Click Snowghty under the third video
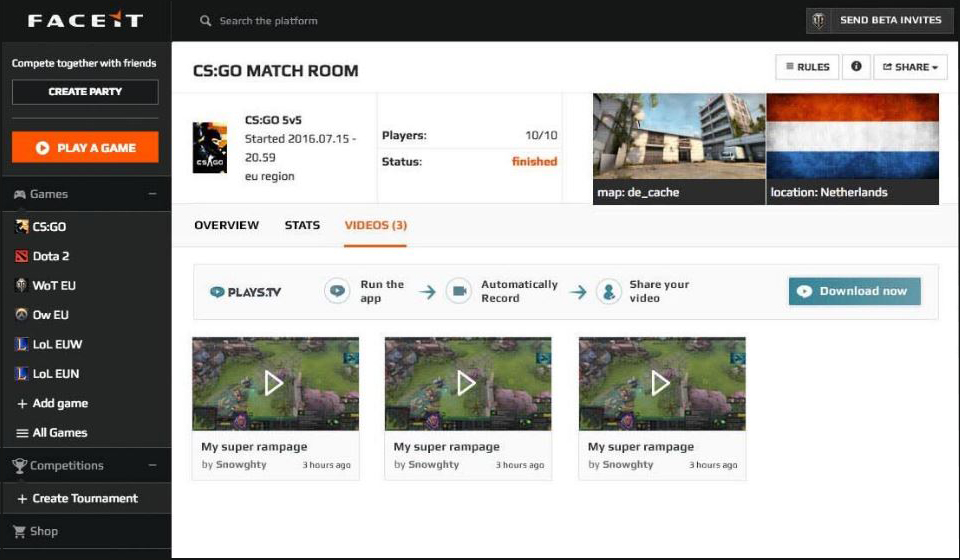This screenshot has width=960, height=560. click(x=628, y=465)
